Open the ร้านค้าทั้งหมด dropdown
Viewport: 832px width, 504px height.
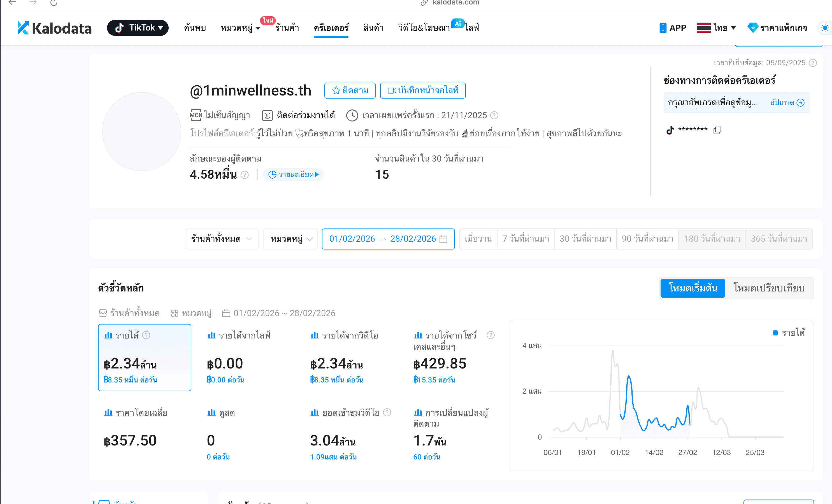pyautogui.click(x=222, y=239)
